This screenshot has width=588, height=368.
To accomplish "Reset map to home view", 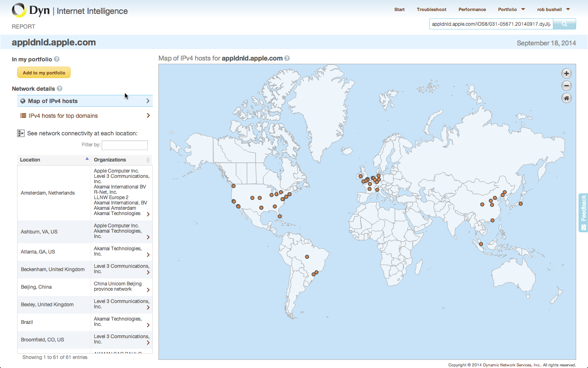I will [x=566, y=98].
